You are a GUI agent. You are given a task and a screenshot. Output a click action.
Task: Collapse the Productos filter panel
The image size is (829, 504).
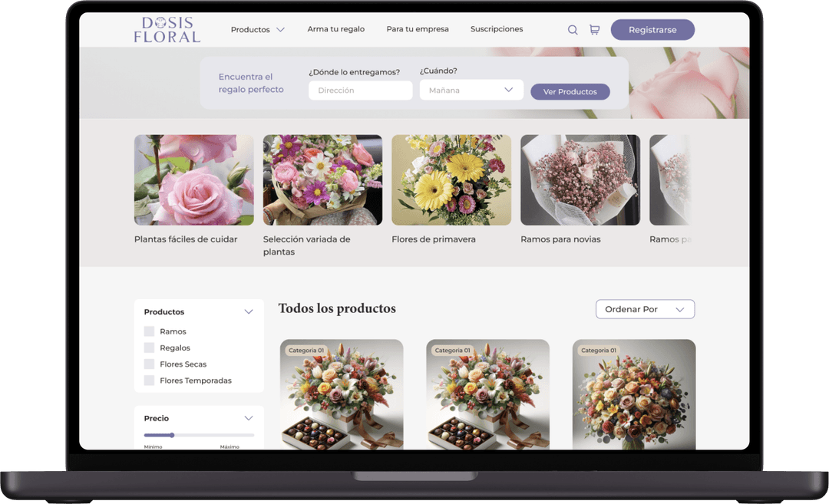tap(249, 311)
